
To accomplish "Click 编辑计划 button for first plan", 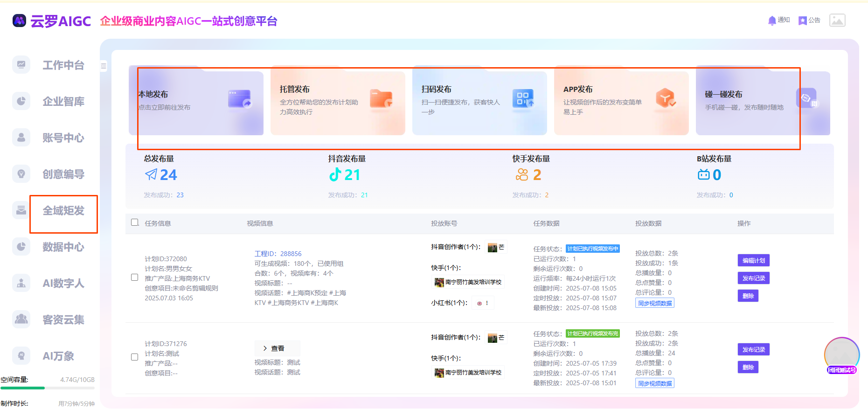I will click(753, 260).
